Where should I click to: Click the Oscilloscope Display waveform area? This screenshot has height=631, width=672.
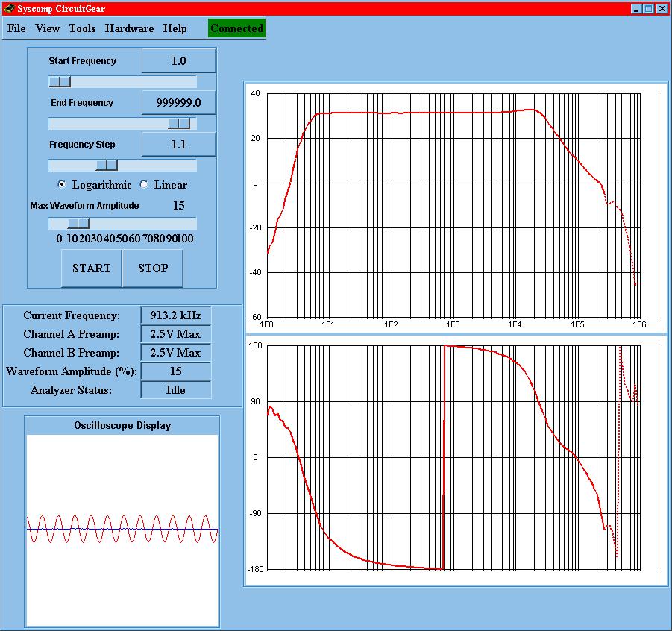point(122,530)
